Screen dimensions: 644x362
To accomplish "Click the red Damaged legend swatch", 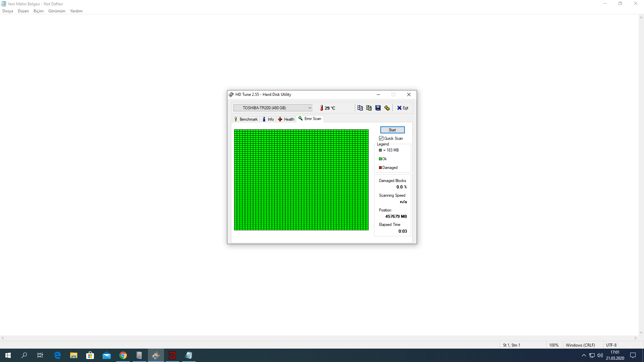I will [x=380, y=168].
